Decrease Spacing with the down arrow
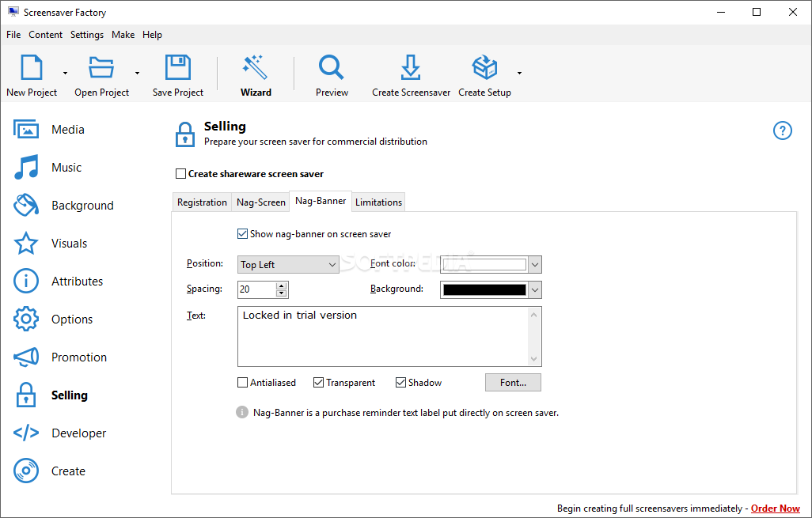Viewport: 812px width, 518px height. [281, 293]
